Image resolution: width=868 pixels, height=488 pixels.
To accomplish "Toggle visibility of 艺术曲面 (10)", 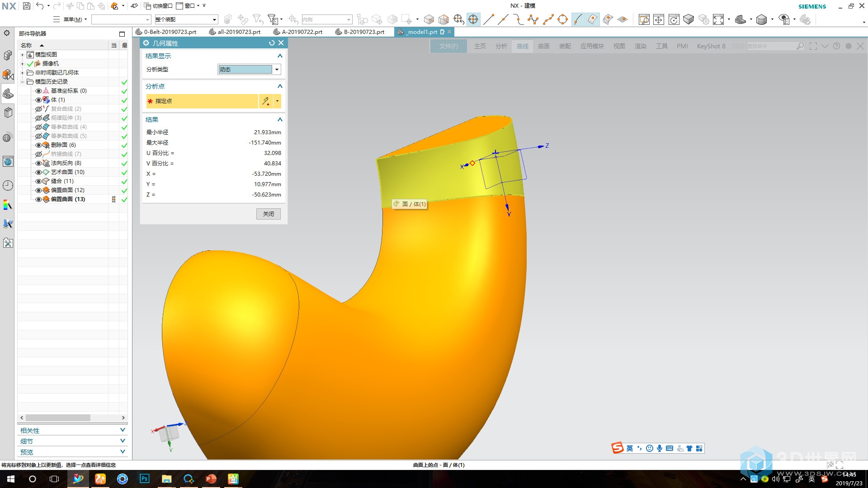I will (38, 172).
